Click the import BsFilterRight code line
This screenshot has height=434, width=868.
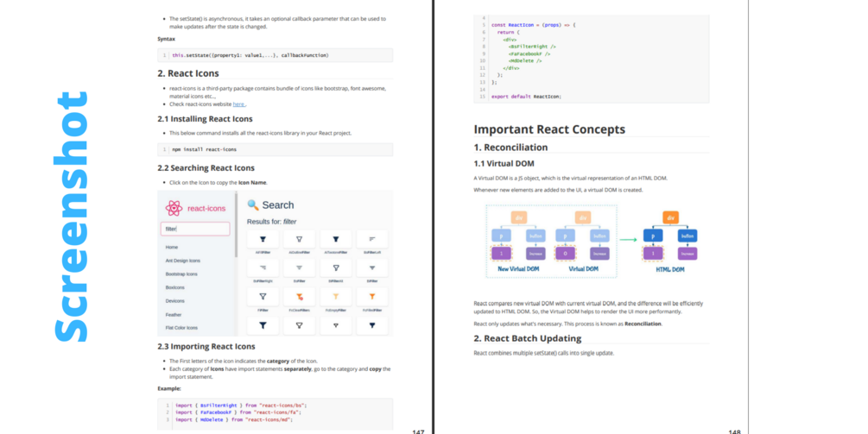(241, 406)
